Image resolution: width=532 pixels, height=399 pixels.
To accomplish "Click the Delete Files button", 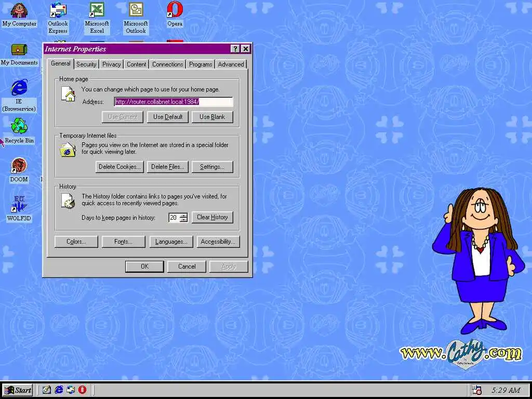I will point(168,167).
